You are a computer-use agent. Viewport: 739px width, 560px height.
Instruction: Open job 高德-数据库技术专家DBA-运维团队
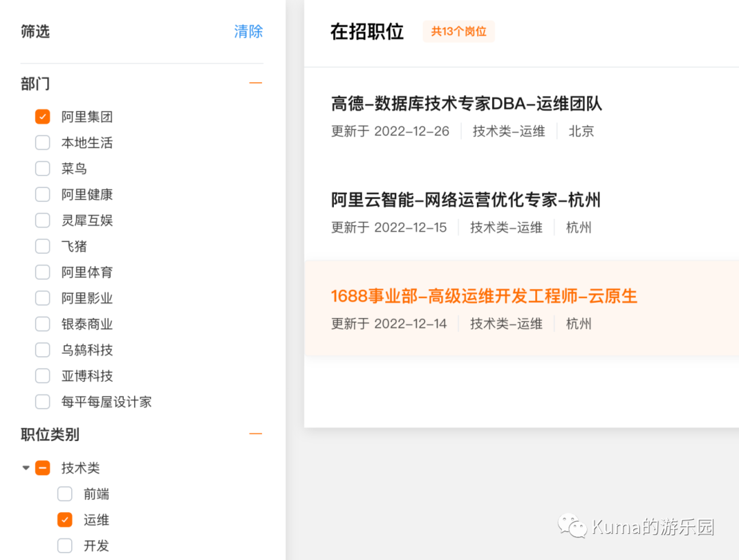(466, 104)
